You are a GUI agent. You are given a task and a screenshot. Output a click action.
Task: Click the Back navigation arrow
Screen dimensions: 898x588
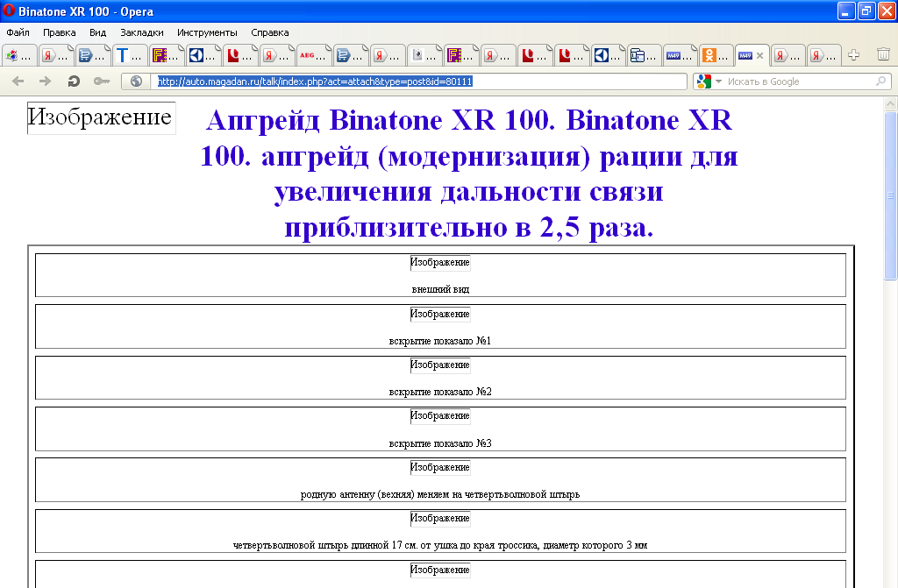pos(18,81)
